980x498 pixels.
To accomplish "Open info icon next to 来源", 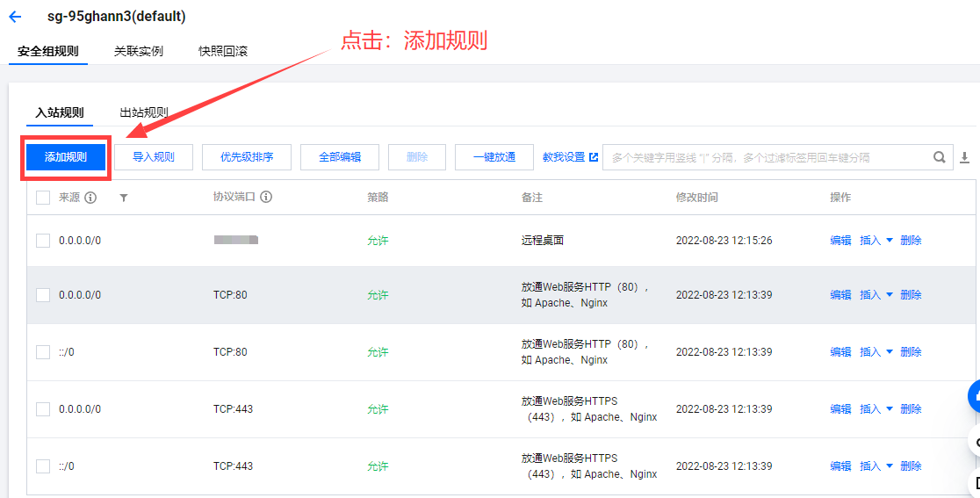I will tap(90, 198).
